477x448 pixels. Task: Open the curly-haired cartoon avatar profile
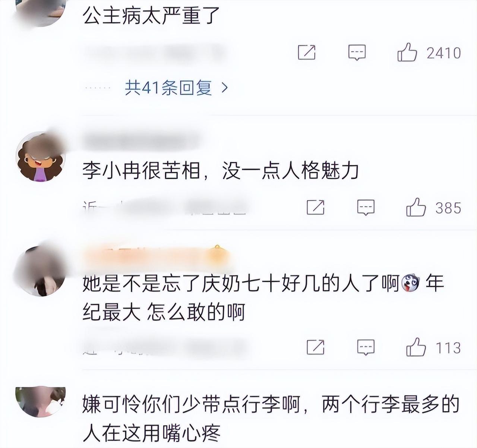click(x=41, y=157)
